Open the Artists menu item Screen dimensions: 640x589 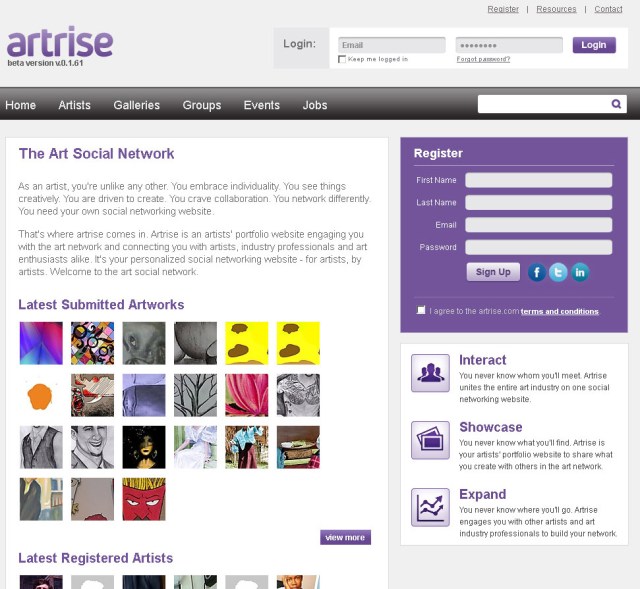pyautogui.click(x=74, y=105)
